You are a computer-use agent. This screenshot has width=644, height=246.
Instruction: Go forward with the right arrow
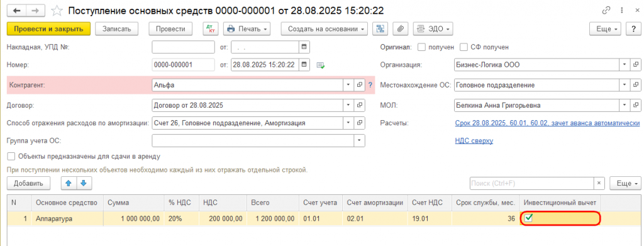point(36,10)
